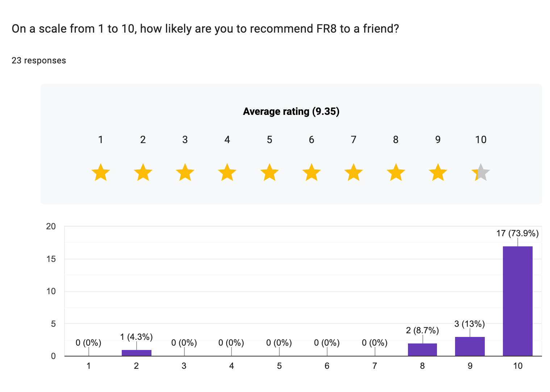The height and width of the screenshot is (392, 550).
Task: Click the purple bar for rating 9
Action: pyautogui.click(x=470, y=347)
